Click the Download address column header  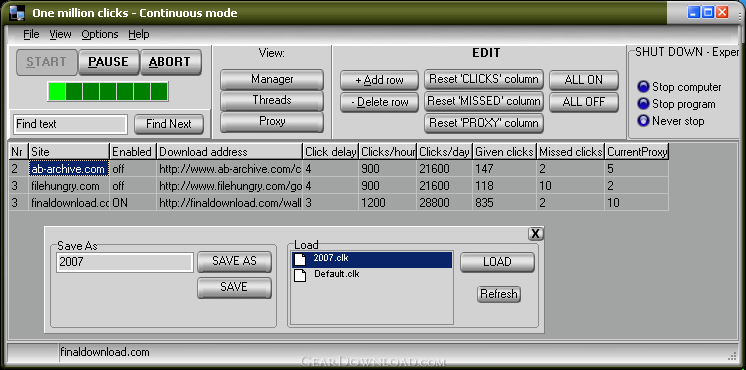tap(229, 152)
